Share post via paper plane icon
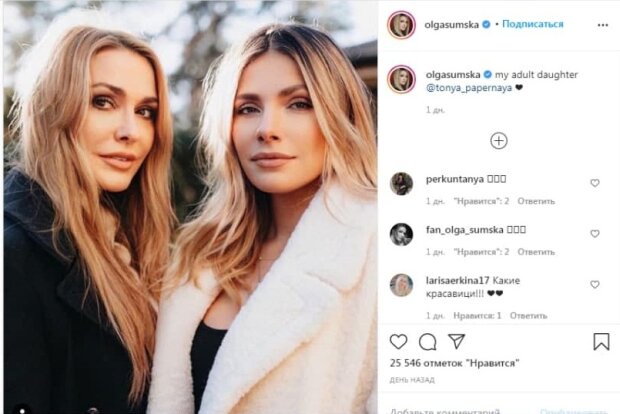Image resolution: width=620 pixels, height=414 pixels. coord(456,341)
